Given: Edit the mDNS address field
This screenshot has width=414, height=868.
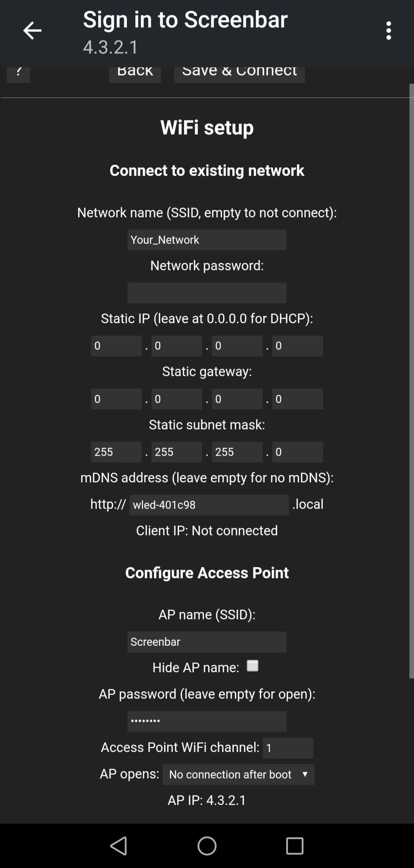Looking at the screenshot, I should tap(209, 505).
